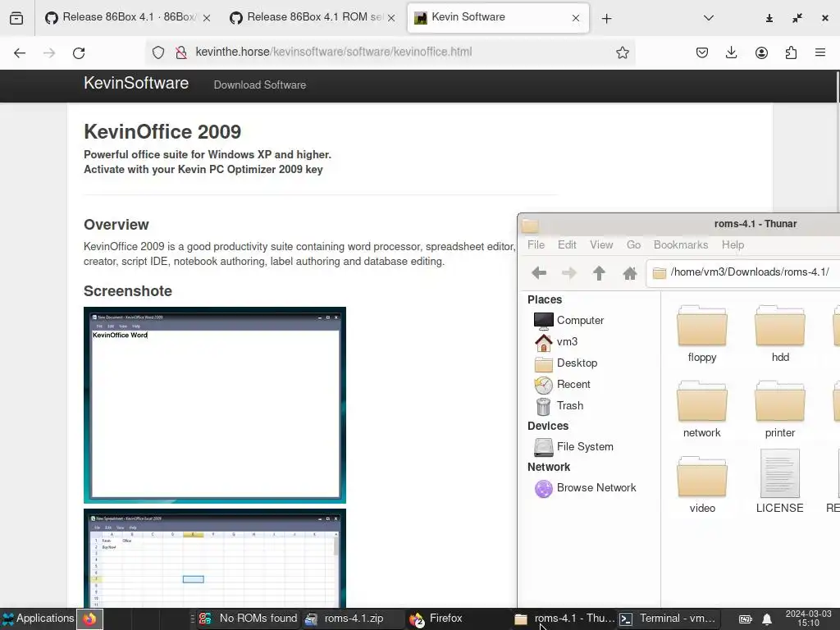Screen dimensions: 840x630
Task: Select the floppy folder icon
Action: click(x=702, y=326)
